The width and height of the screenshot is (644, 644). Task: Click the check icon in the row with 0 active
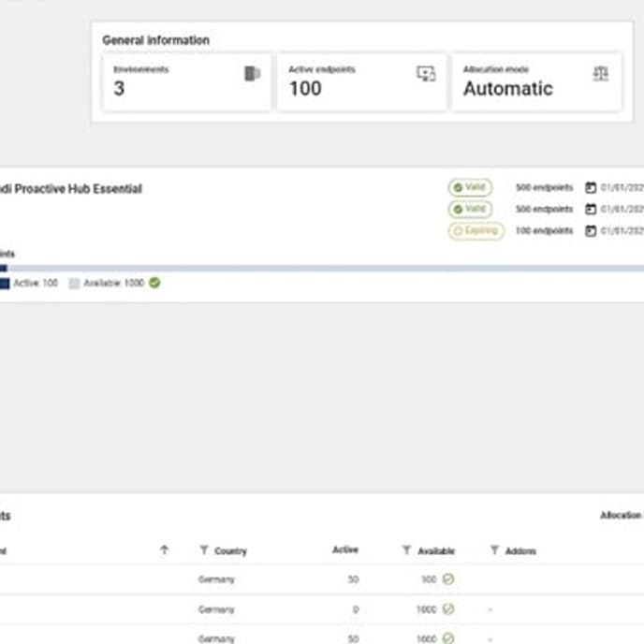click(448, 609)
